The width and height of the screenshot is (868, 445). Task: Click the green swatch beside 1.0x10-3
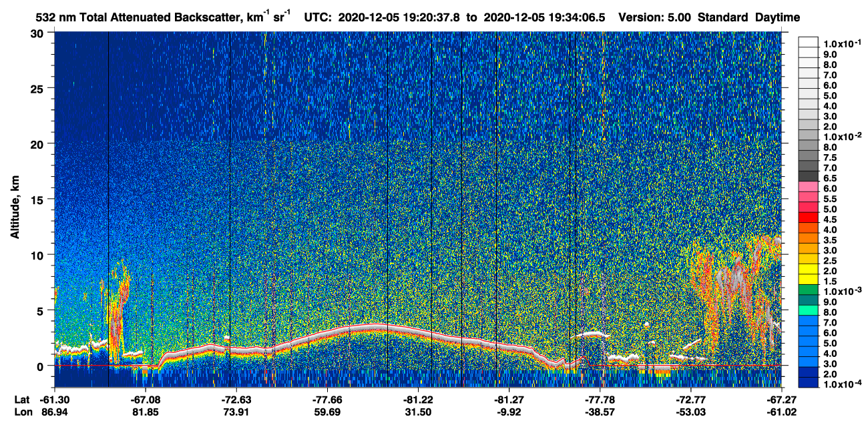(808, 290)
